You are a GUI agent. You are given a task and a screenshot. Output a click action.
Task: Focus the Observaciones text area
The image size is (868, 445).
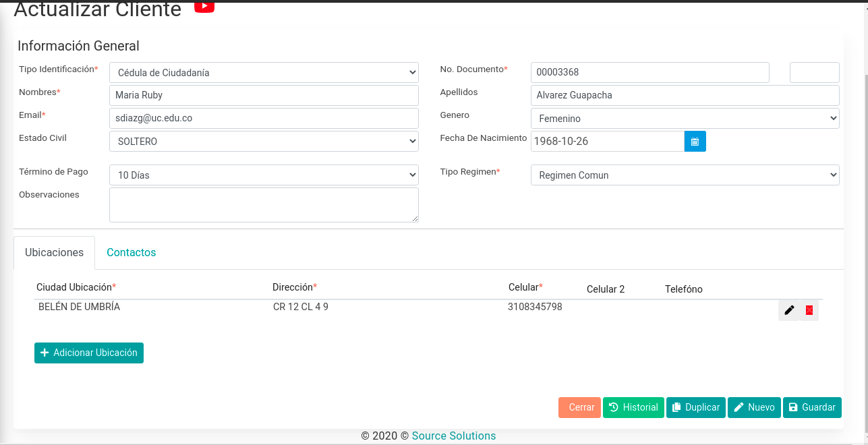point(264,205)
